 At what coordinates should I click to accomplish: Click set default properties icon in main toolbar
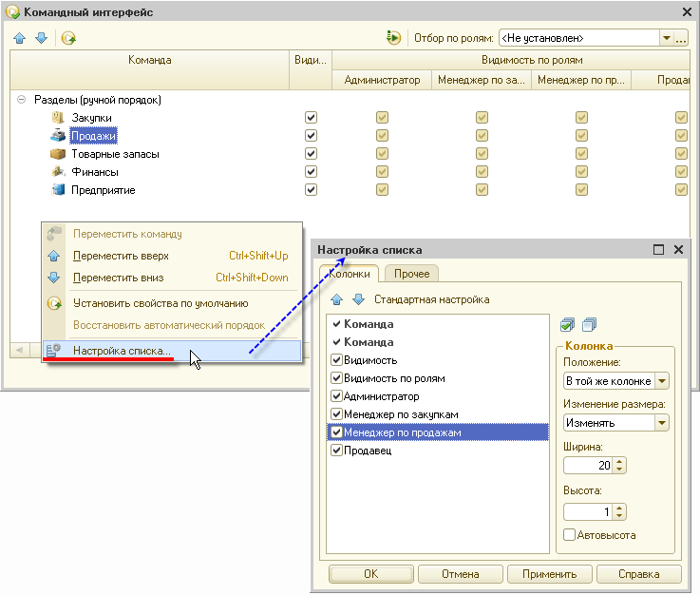68,38
